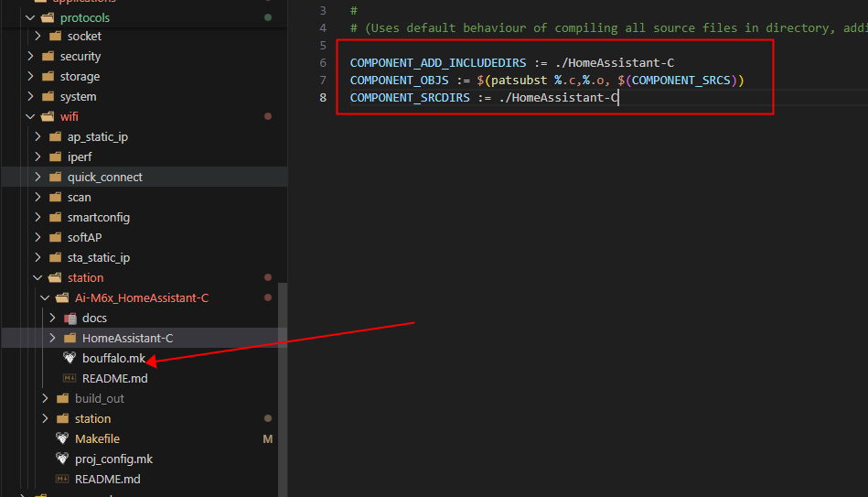The width and height of the screenshot is (868, 497).
Task: Click the socket folder icon
Action: click(55, 36)
